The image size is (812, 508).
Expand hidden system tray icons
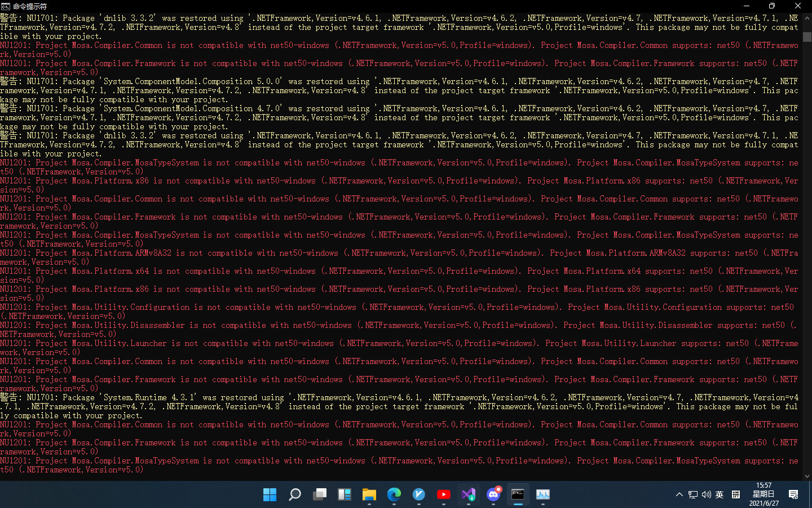679,494
